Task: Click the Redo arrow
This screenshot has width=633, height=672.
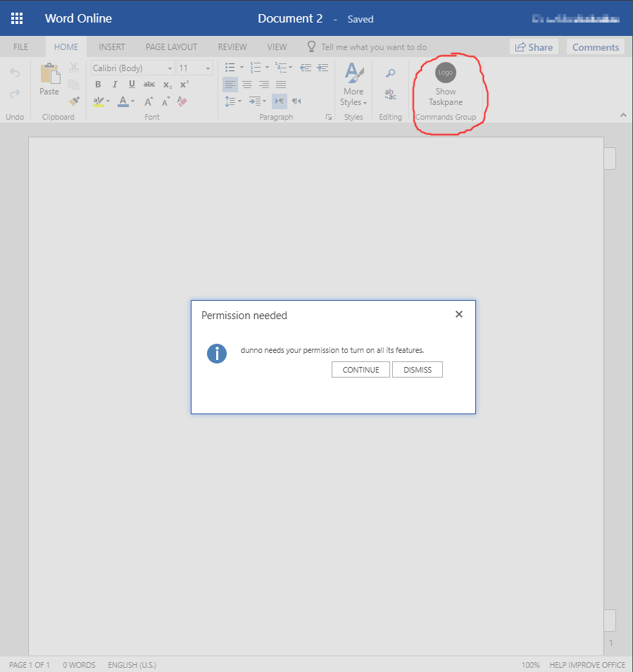Action: click(x=15, y=94)
